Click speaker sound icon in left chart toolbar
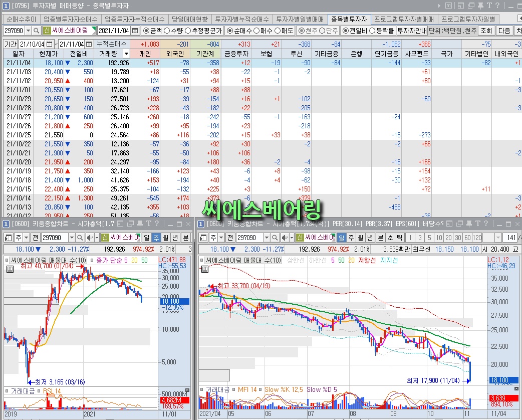Image resolution: width=522 pixels, height=420 pixels. point(90,238)
